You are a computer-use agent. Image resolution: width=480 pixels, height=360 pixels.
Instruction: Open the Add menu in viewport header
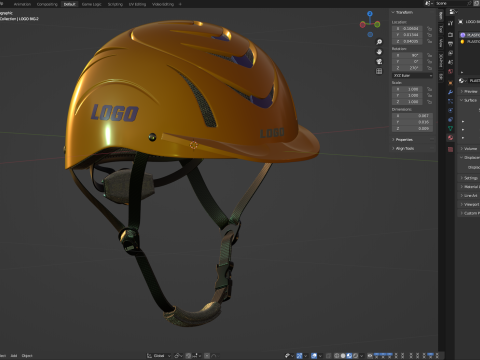click(14, 356)
